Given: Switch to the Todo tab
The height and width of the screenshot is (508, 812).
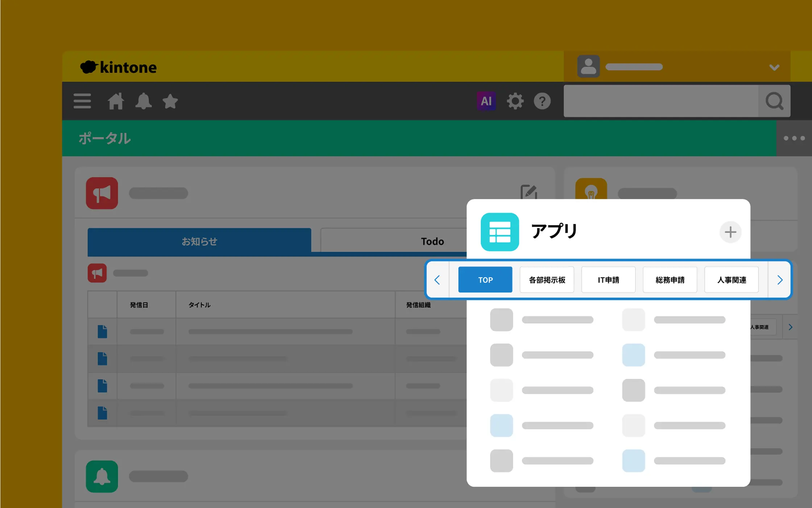Looking at the screenshot, I should (x=432, y=241).
